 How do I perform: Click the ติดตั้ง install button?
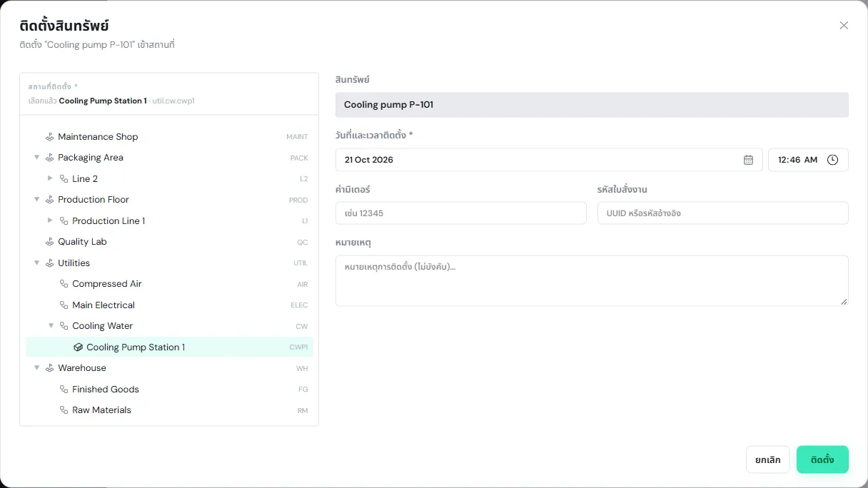[x=822, y=459]
